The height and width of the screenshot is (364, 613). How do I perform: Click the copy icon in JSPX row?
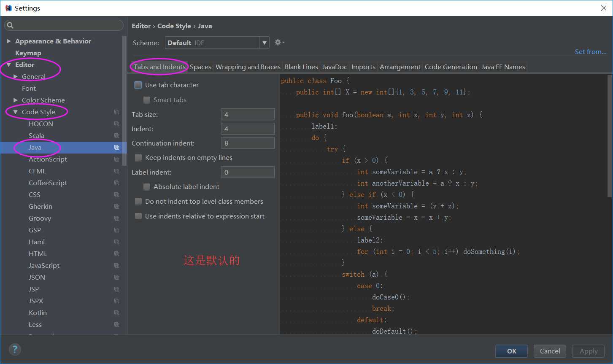pos(116,301)
